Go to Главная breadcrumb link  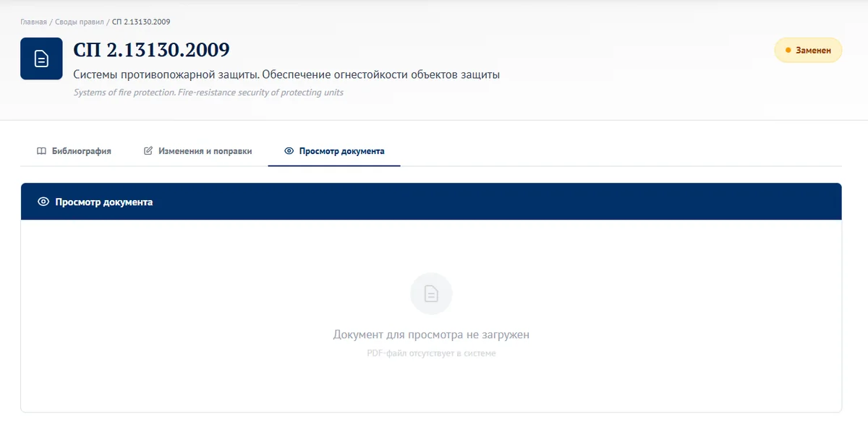point(33,22)
